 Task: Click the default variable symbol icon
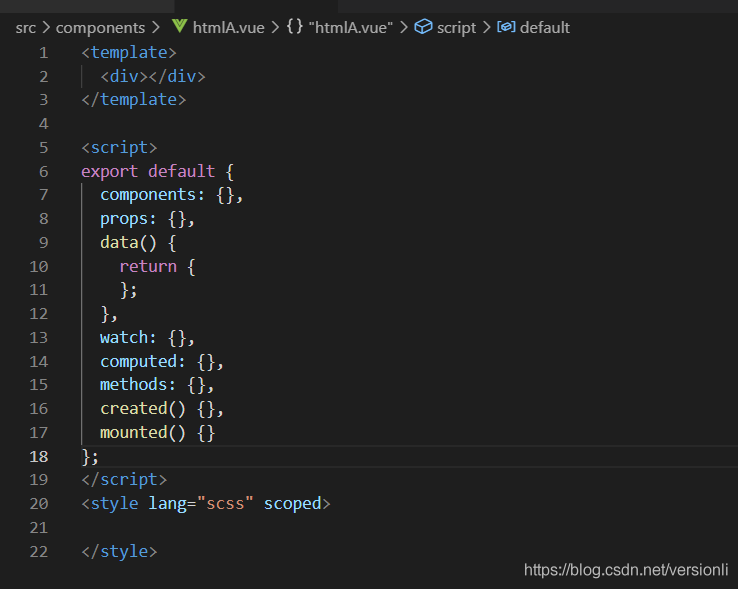click(x=506, y=27)
